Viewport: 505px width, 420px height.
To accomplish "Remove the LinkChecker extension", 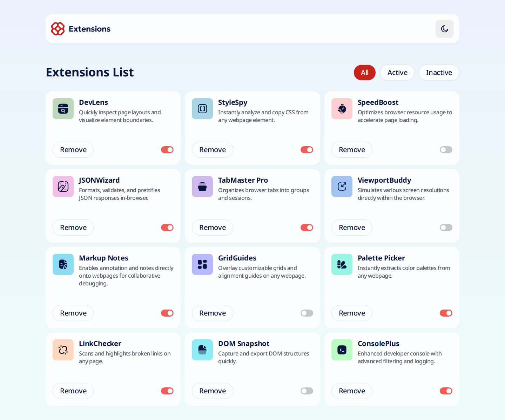I will [x=73, y=391].
